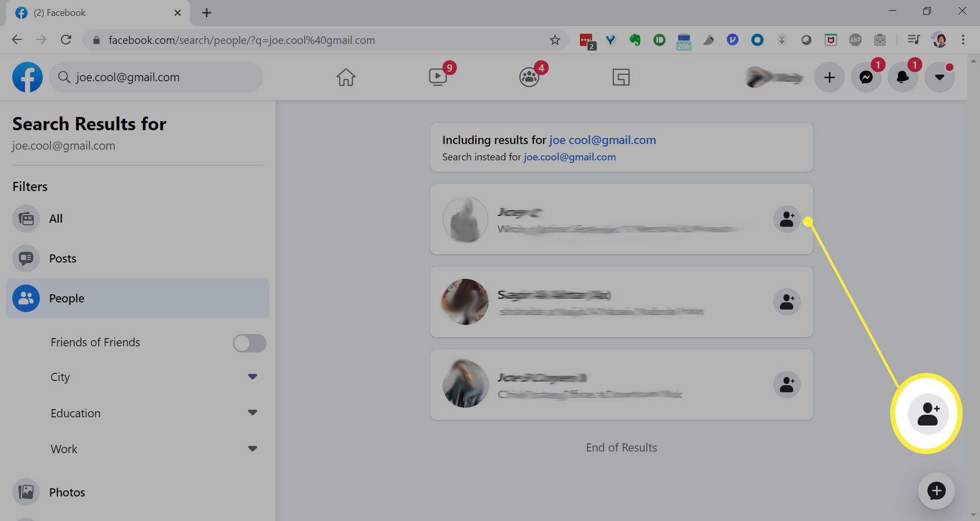
Task: Click the site lock security icon
Action: (x=96, y=40)
